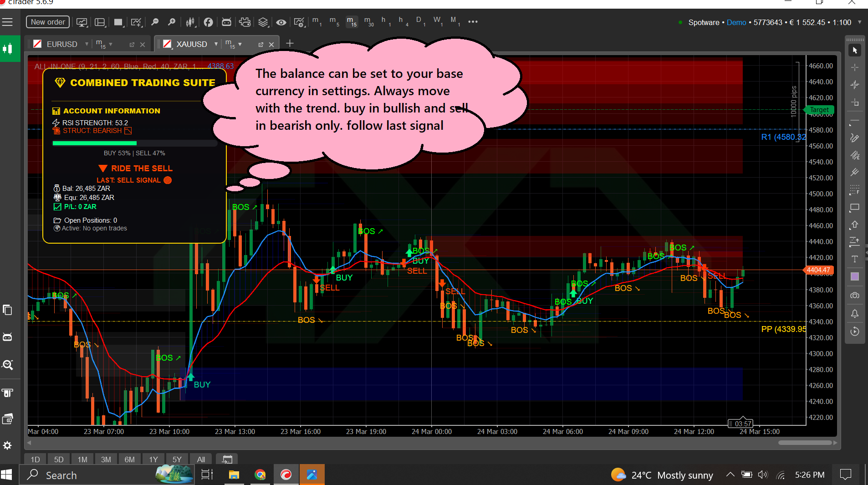Toggle the eye visibility icon in toolbar

(x=281, y=22)
